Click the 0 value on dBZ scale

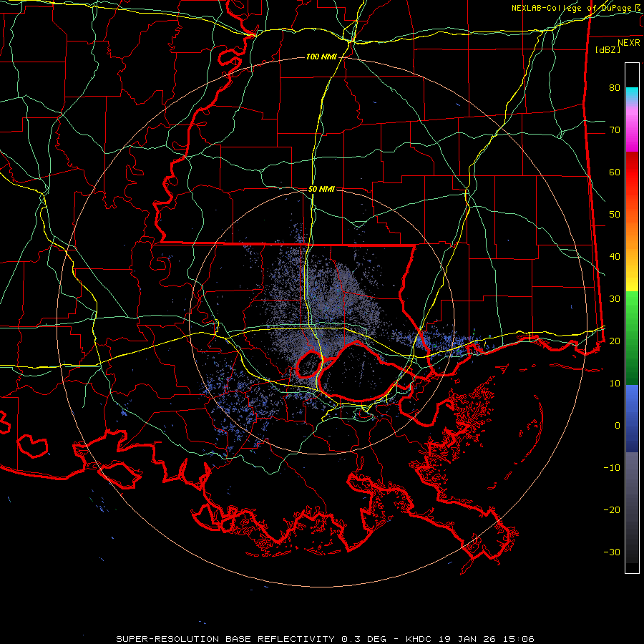pyautogui.click(x=618, y=426)
